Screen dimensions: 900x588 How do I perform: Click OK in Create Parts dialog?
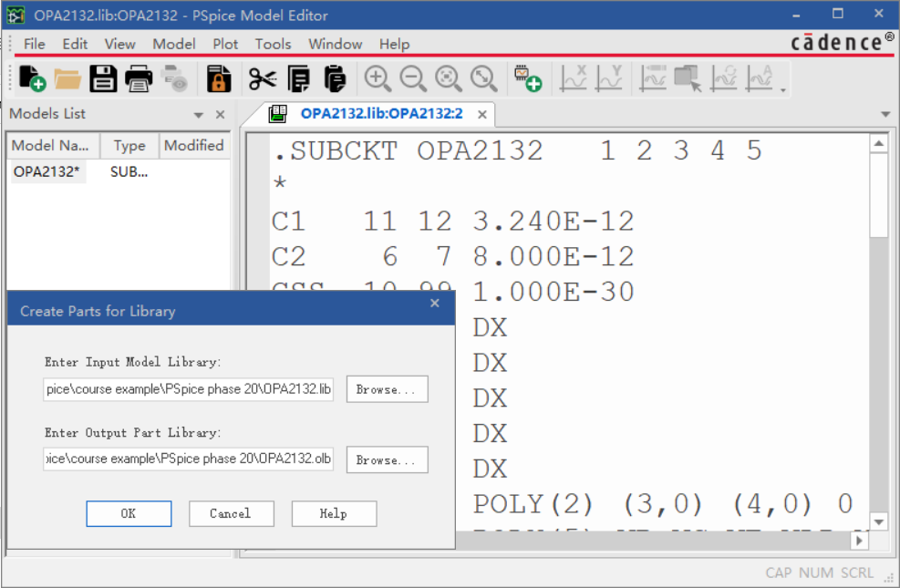129,513
